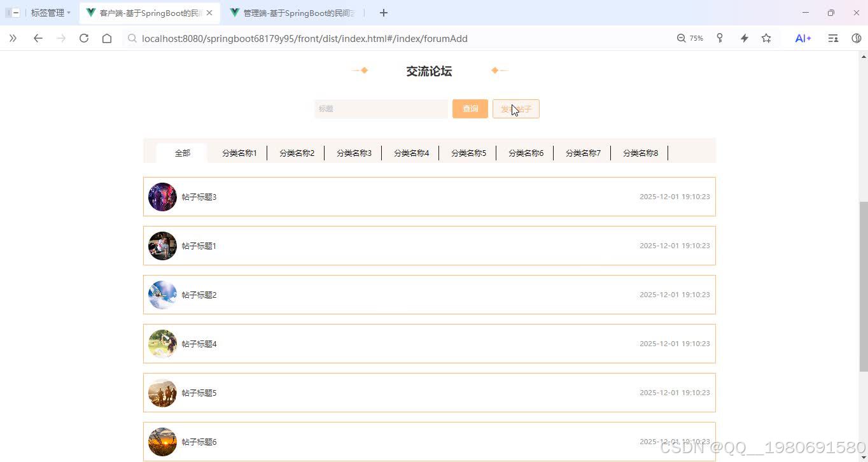Open the post titled 帖子标题4

pos(430,344)
